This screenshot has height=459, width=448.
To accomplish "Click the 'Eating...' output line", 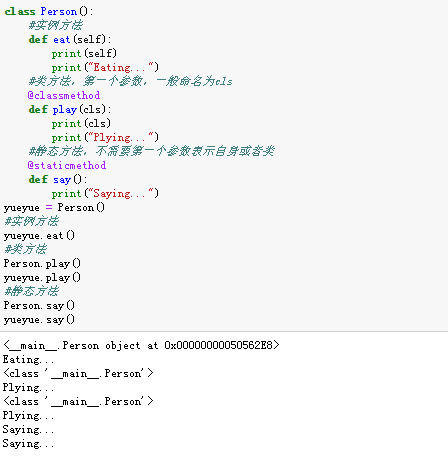I will 28,359.
